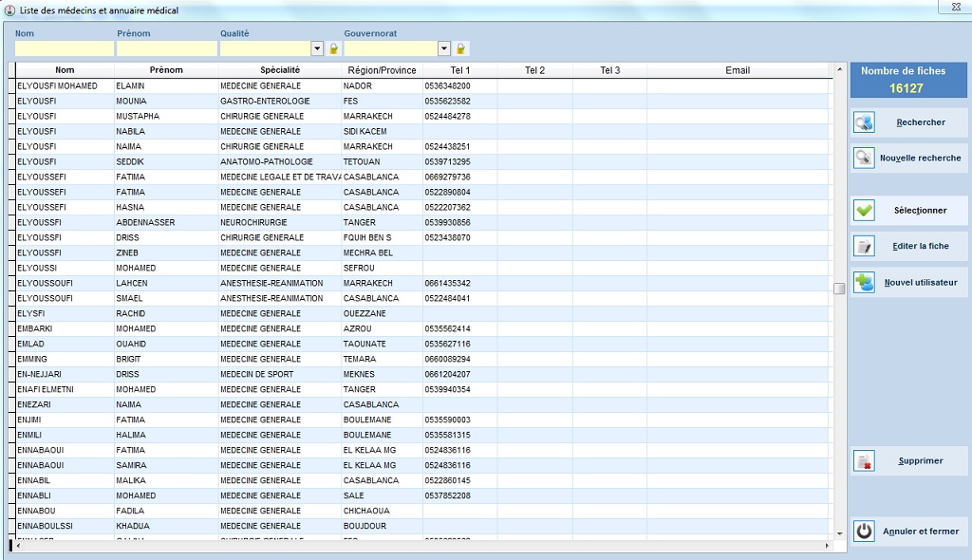This screenshot has width=972, height=560.
Task: Click the power icon for Annuler et fermer
Action: click(864, 532)
